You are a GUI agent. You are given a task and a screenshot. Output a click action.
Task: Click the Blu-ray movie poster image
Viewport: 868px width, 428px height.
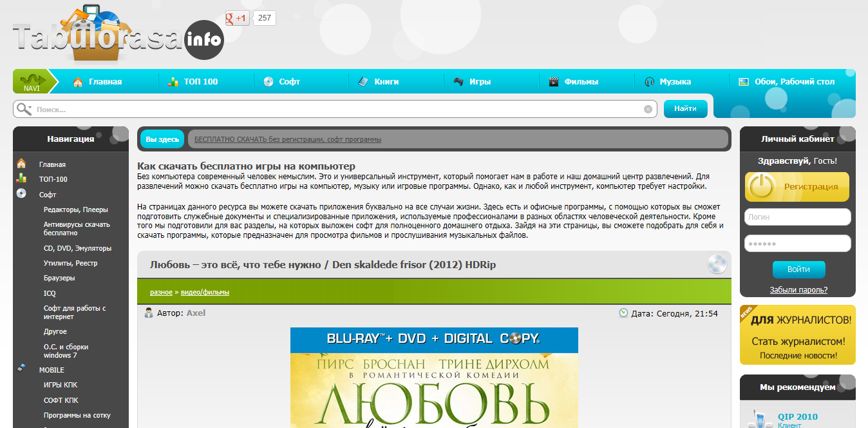(434, 378)
